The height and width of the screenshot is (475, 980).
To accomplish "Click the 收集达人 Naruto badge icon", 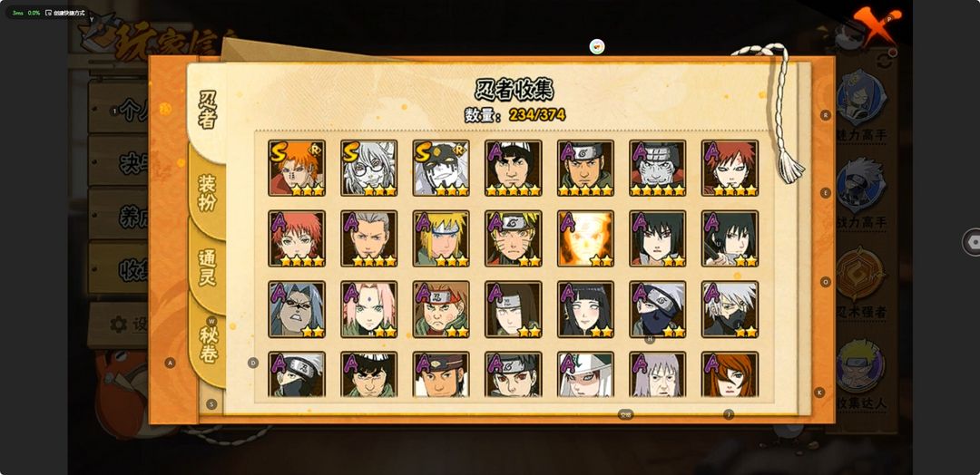I will (860, 366).
